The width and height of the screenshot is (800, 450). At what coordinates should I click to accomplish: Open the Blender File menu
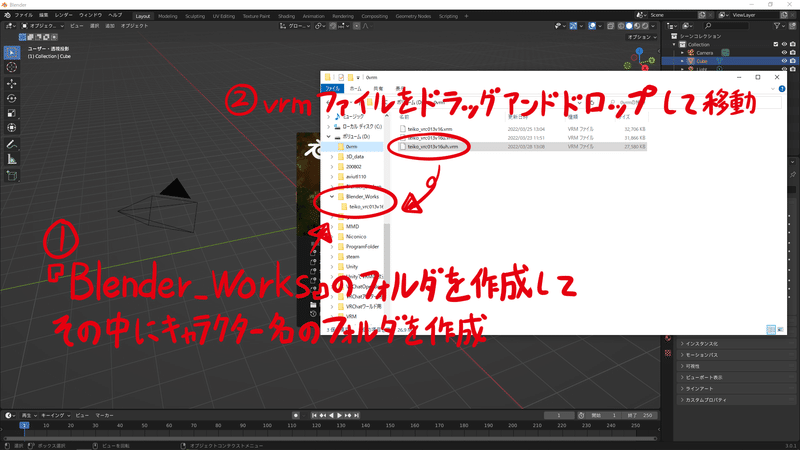(x=23, y=15)
